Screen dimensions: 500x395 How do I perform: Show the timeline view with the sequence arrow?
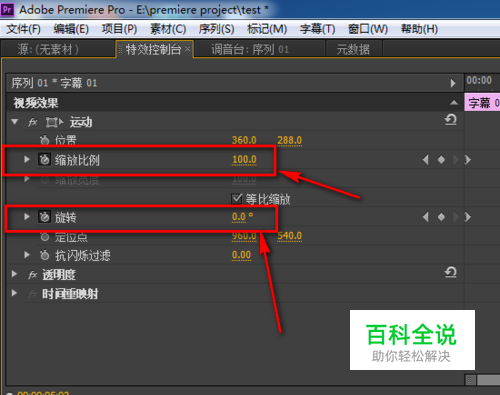(x=453, y=83)
